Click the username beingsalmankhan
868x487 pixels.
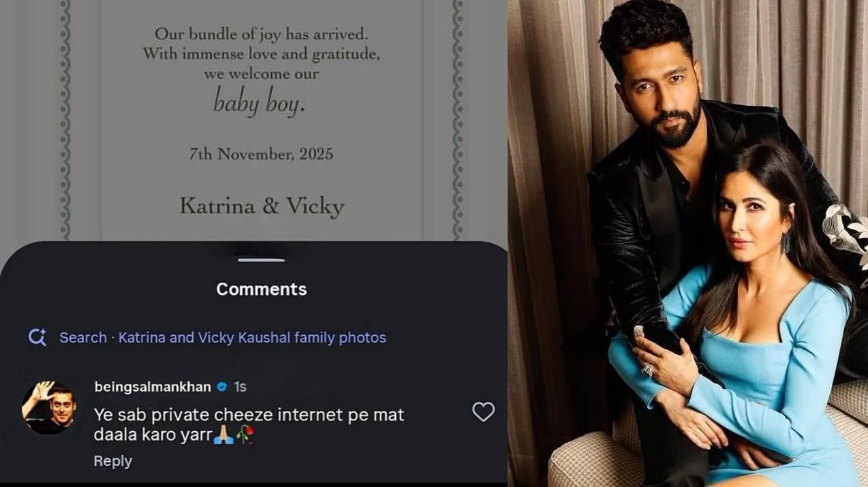pyautogui.click(x=151, y=386)
